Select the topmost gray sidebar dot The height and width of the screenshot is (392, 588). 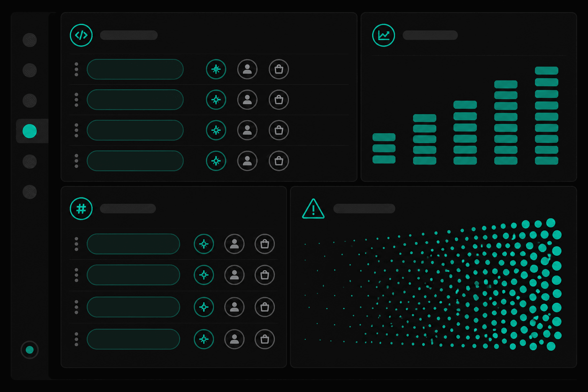point(29,40)
